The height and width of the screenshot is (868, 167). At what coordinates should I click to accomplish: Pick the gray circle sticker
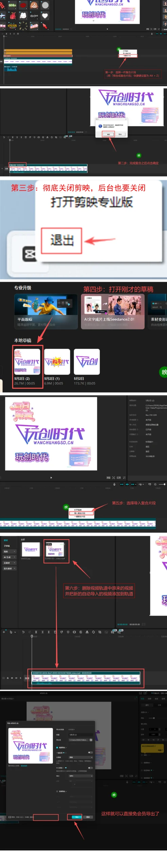click(45, 5)
